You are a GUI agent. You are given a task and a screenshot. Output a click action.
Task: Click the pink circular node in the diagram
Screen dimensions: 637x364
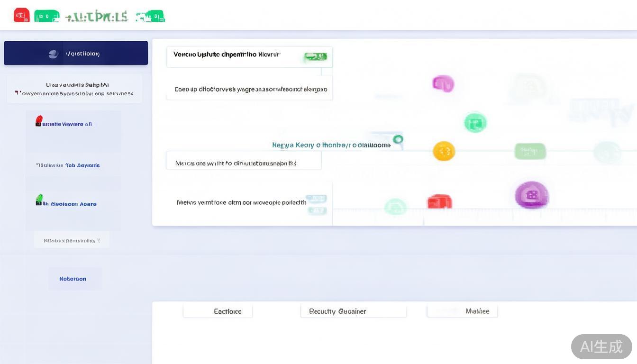(443, 84)
